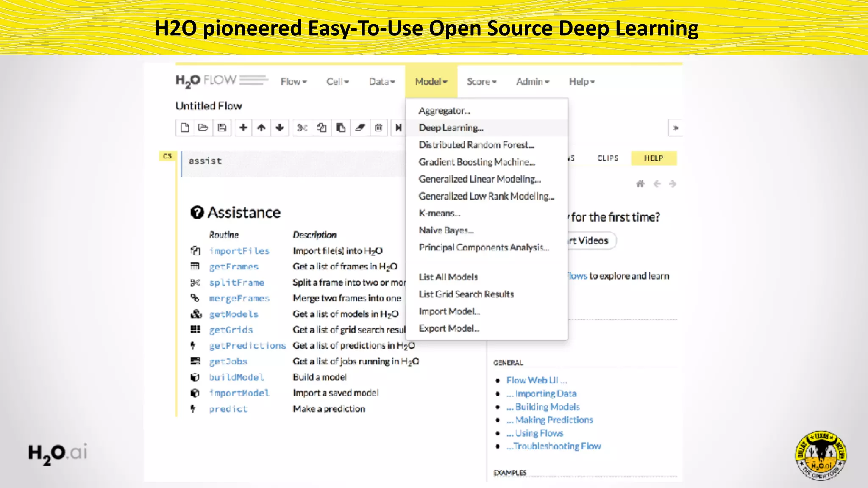Cut cell using the scissors icon
Screen dimensions: 868x488
(302, 128)
